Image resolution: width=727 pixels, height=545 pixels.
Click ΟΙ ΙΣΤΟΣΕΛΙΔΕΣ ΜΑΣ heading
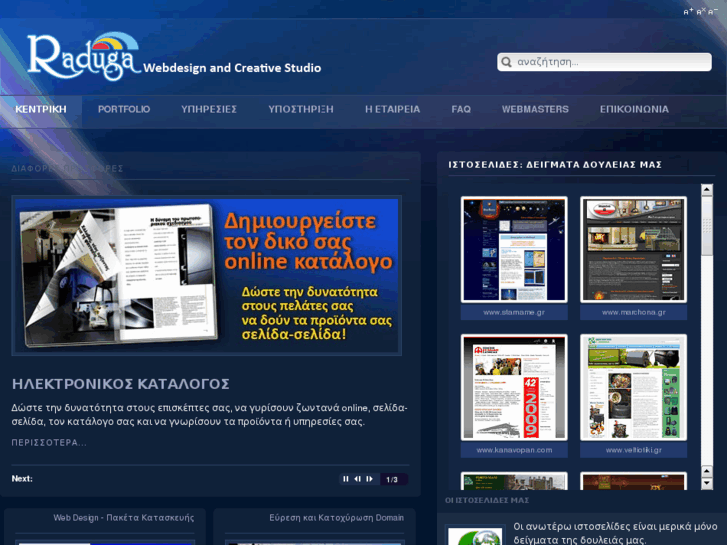(487, 500)
